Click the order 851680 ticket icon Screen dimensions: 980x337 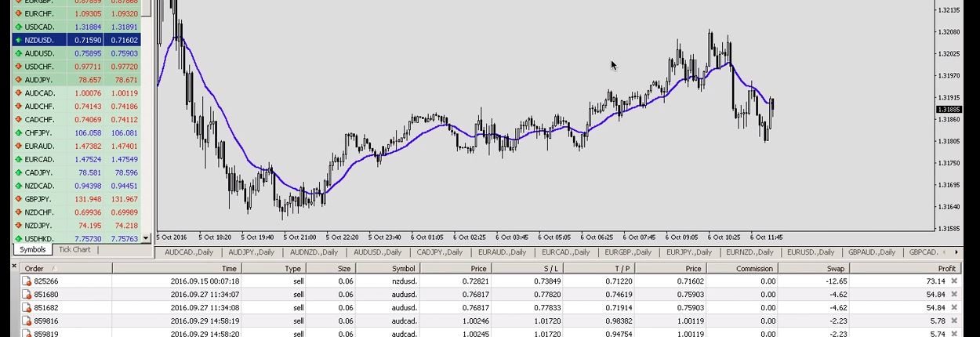pos(26,294)
